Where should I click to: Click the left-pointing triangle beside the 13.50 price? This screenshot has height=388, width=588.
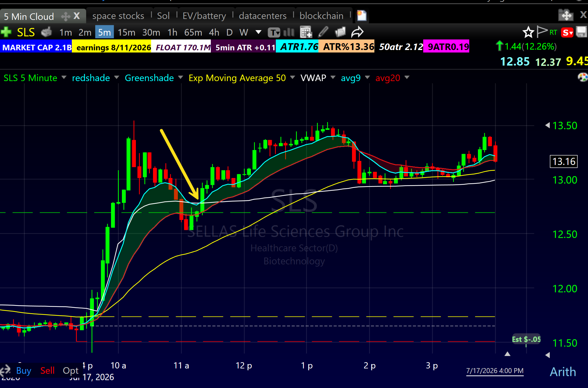coord(547,125)
